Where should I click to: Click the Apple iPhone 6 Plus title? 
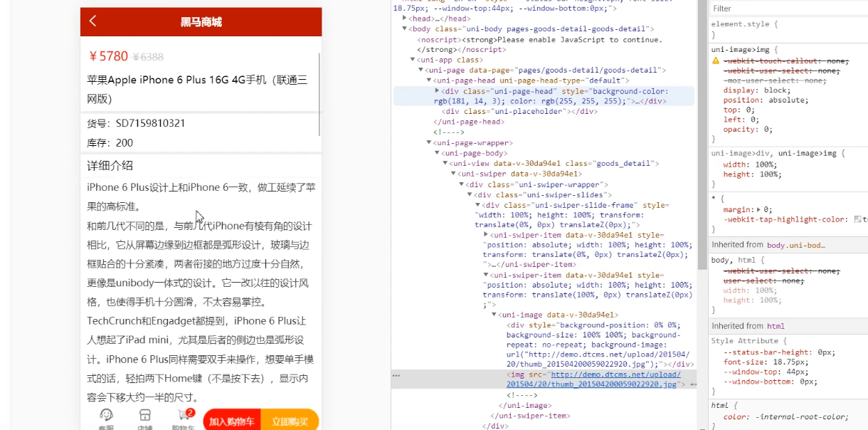(x=197, y=89)
